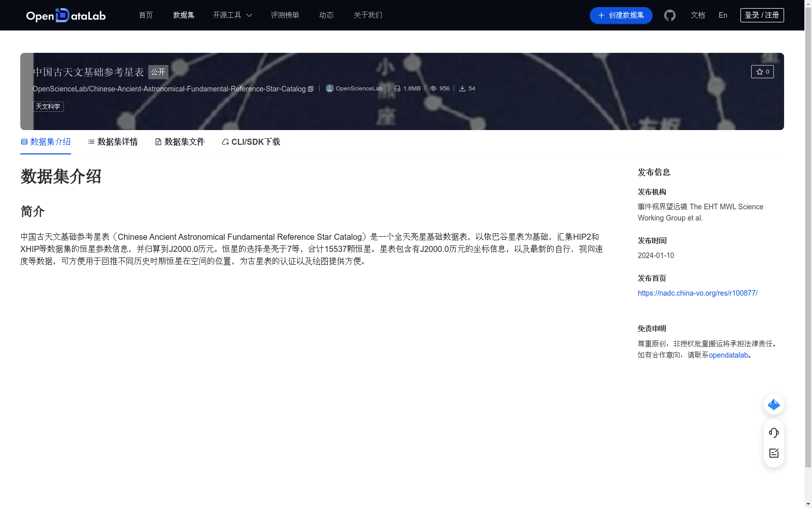The width and height of the screenshot is (812, 508).
Task: Open the feedback edit icon
Action: pos(773,453)
